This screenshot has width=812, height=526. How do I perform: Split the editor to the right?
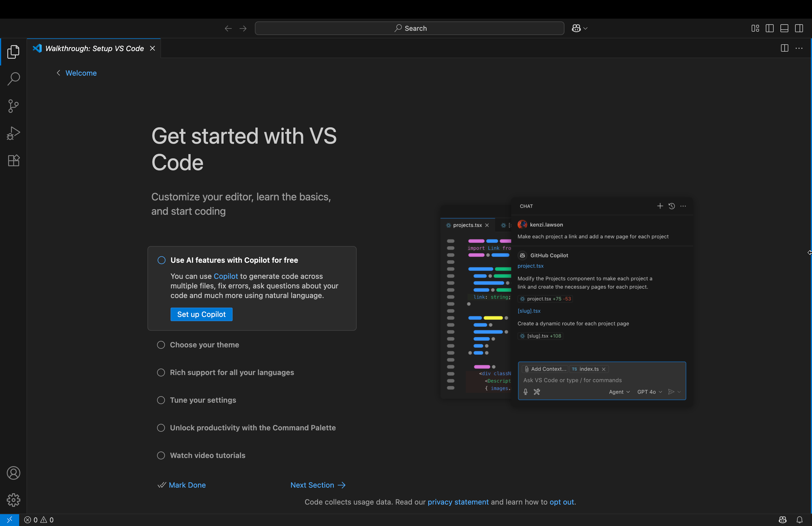point(784,48)
